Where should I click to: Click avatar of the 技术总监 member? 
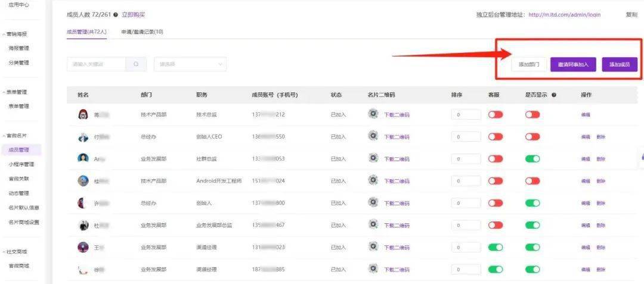coord(83,114)
